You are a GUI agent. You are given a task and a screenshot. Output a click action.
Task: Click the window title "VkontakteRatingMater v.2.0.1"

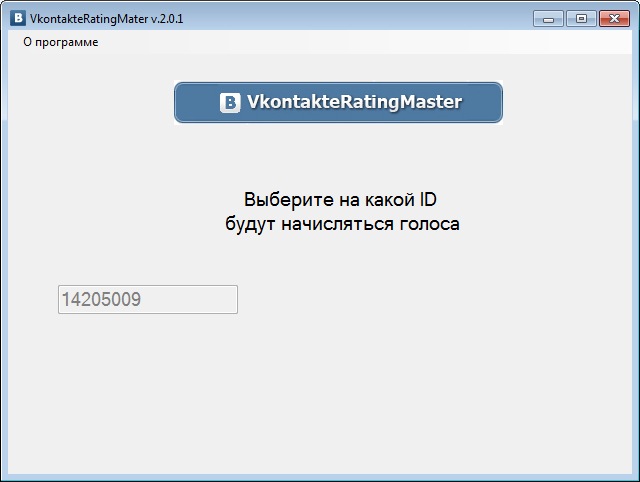tap(107, 19)
